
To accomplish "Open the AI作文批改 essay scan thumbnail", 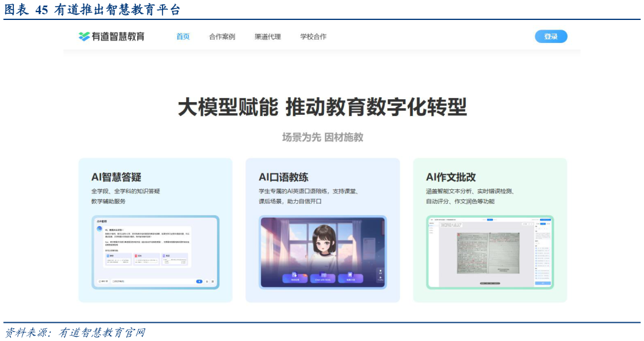I will click(490, 252).
